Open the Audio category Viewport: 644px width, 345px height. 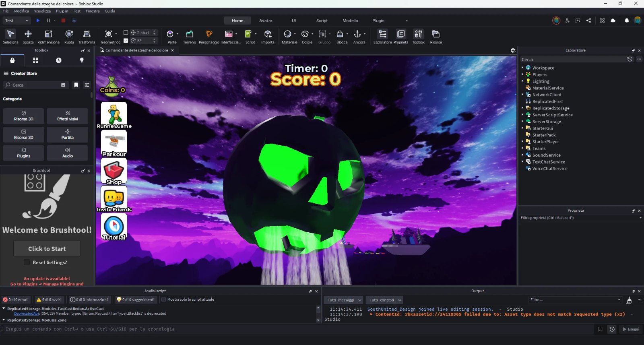(x=68, y=153)
